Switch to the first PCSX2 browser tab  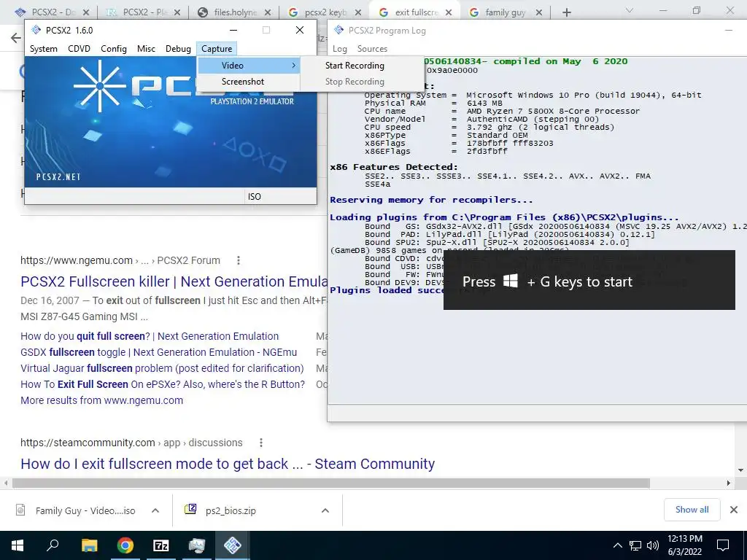(x=52, y=12)
